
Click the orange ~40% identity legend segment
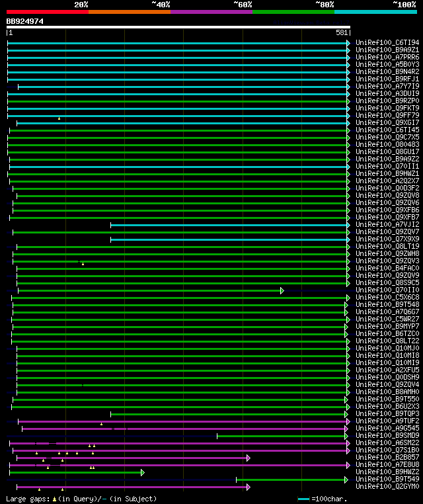click(x=130, y=12)
